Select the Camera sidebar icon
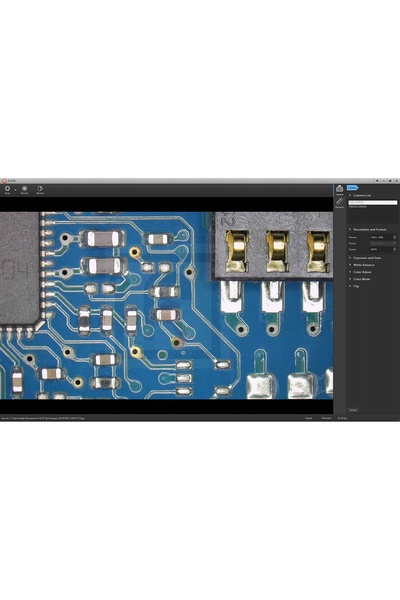 [339, 189]
